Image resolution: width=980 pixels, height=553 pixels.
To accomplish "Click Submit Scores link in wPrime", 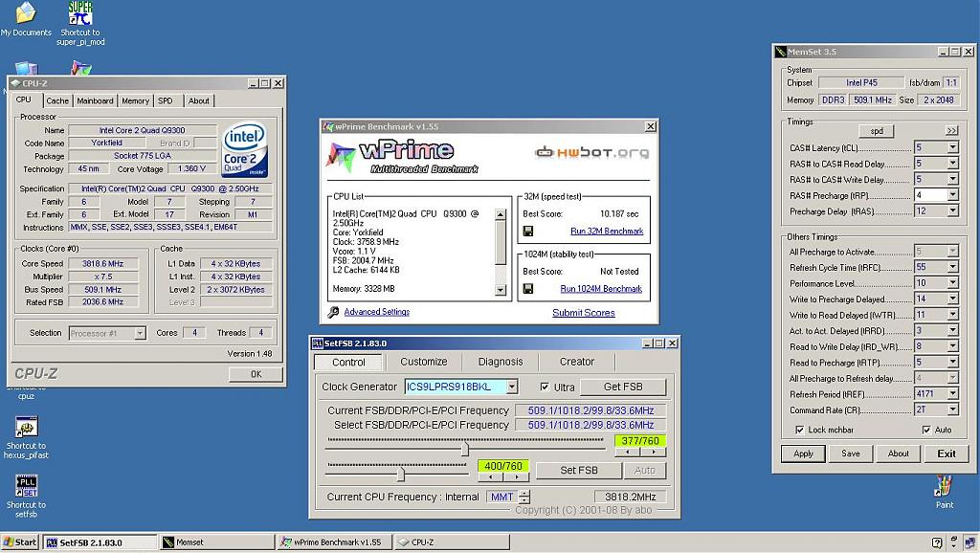I will [584, 313].
